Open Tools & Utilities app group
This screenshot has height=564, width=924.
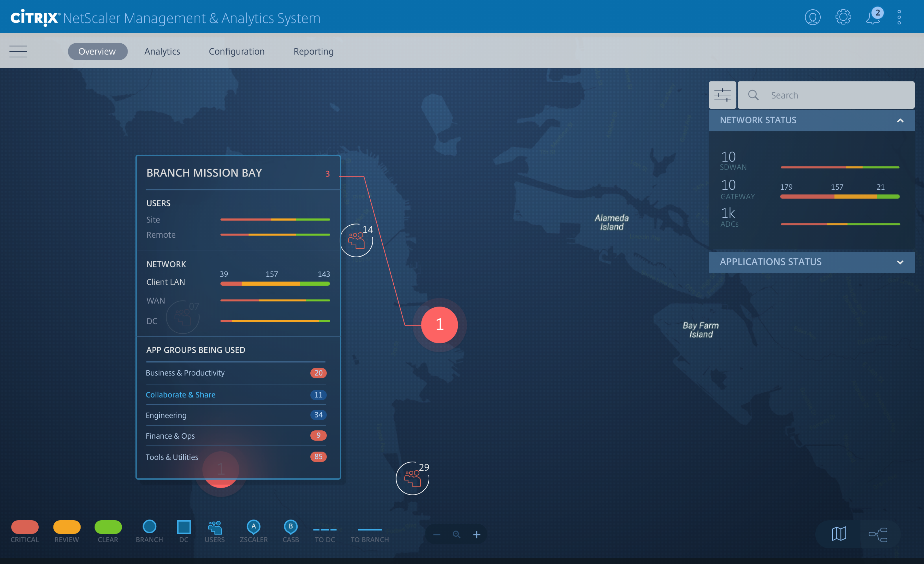pyautogui.click(x=236, y=457)
